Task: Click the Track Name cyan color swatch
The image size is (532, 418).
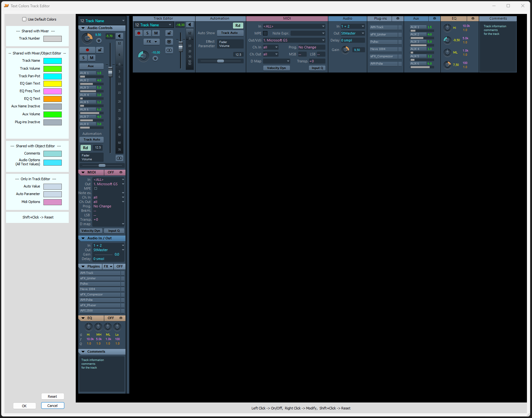Action: pos(53,61)
